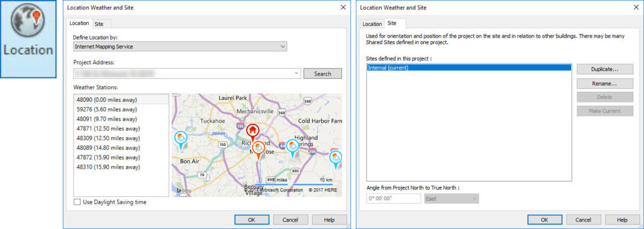Switch to Site tab in left dialog
The height and width of the screenshot is (229, 644).
tap(99, 24)
